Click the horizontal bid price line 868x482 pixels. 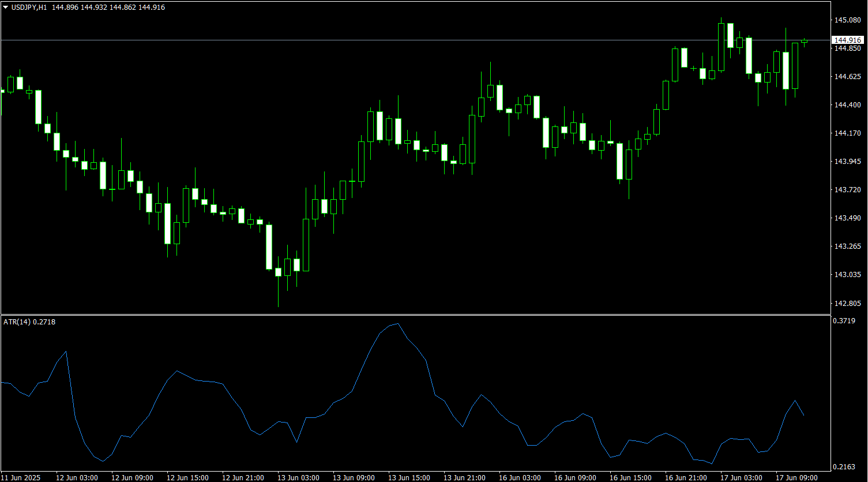click(x=404, y=40)
